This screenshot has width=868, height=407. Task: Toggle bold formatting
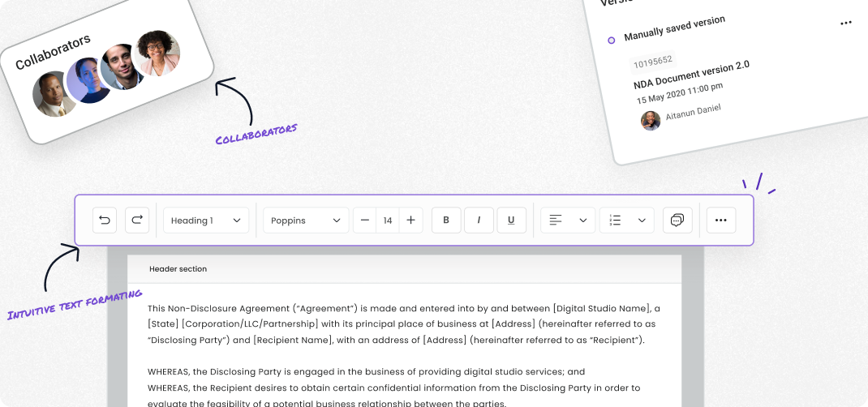[446, 220]
